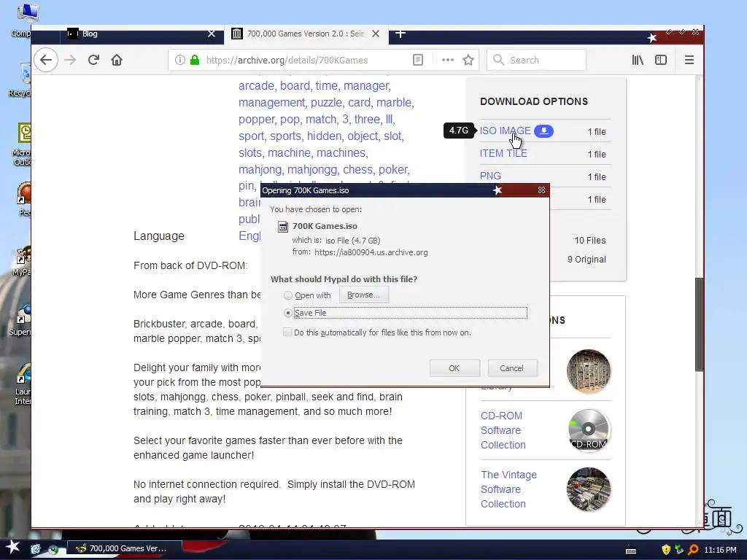Click the Browse... button in the dialog
The image size is (747, 560).
pos(363,295)
